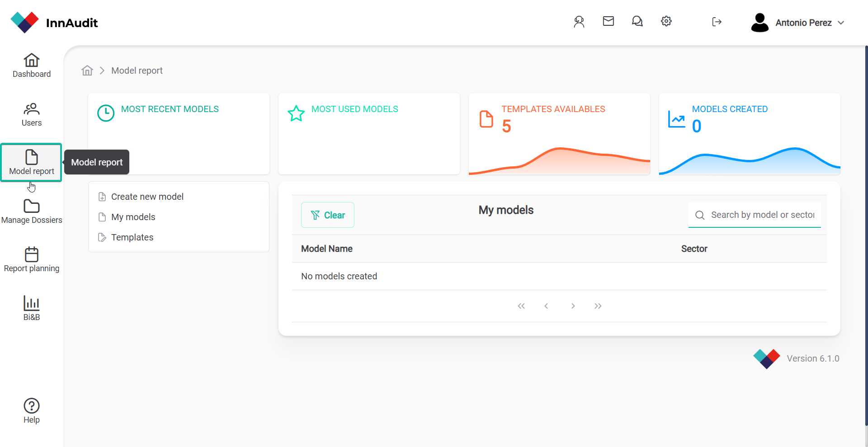The width and height of the screenshot is (868, 447).
Task: Go to the next page of models
Action: point(573,306)
